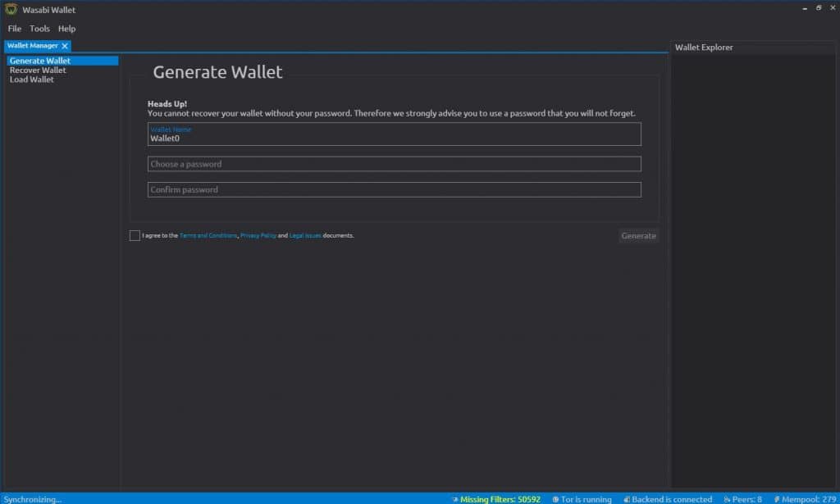840x504 pixels.
Task: Focus the Choose a password field
Action: coord(394,164)
